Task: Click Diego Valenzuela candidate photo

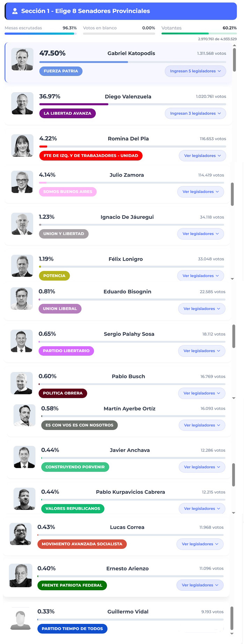Action: (22, 103)
